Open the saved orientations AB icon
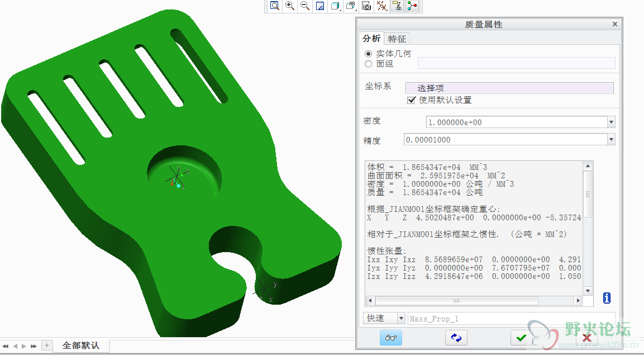 click(x=351, y=6)
